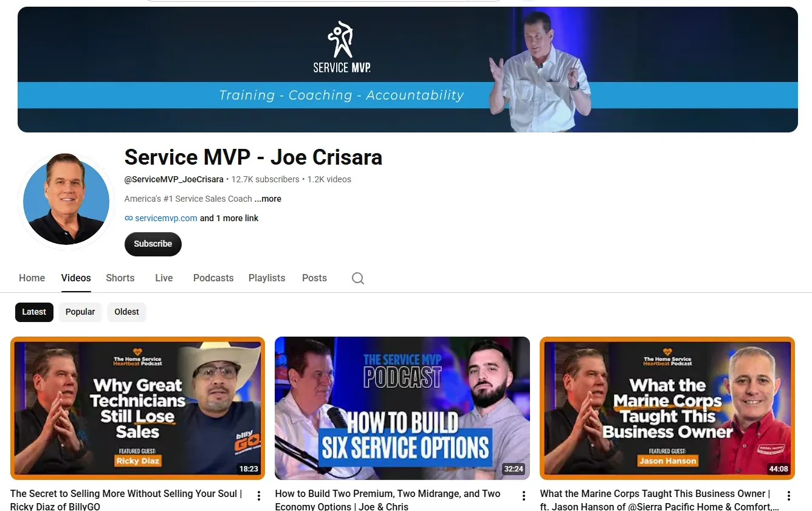
Task: Click the '1.2K videos' count text
Action: pos(329,179)
